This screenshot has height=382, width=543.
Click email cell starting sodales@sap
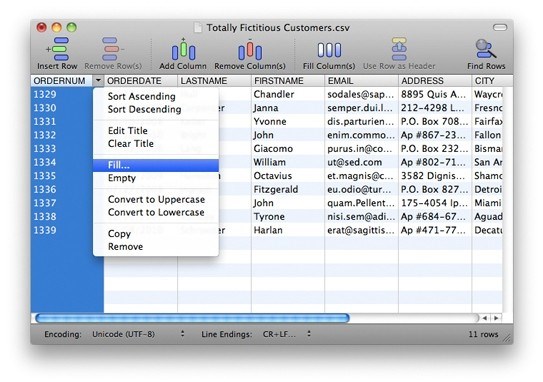pos(362,94)
